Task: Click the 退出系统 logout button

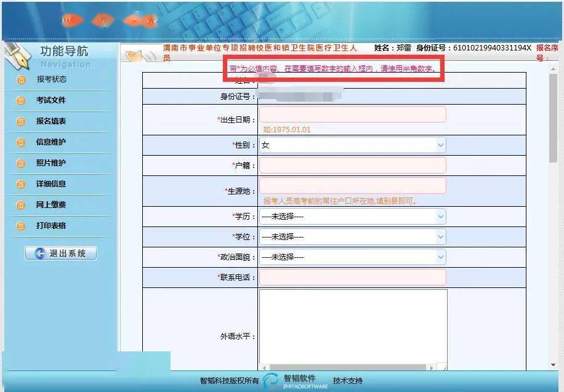Action: pyautogui.click(x=61, y=253)
